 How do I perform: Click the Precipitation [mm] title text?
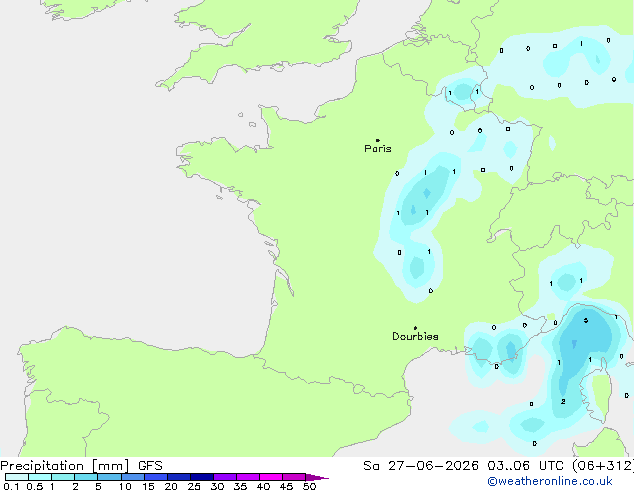65,466
